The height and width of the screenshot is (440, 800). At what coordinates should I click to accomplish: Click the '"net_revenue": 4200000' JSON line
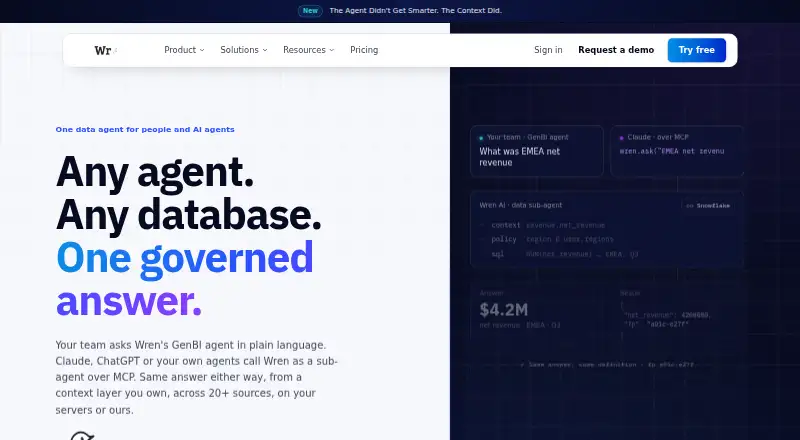[667, 315]
